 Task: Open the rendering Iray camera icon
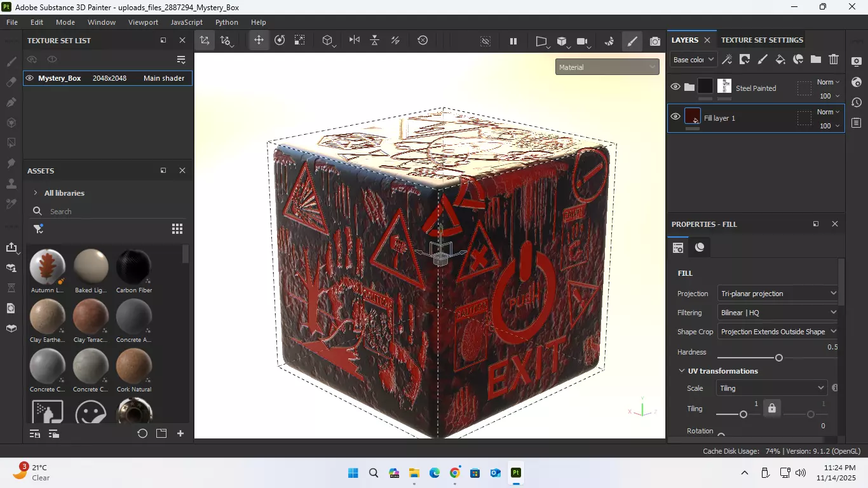(655, 41)
